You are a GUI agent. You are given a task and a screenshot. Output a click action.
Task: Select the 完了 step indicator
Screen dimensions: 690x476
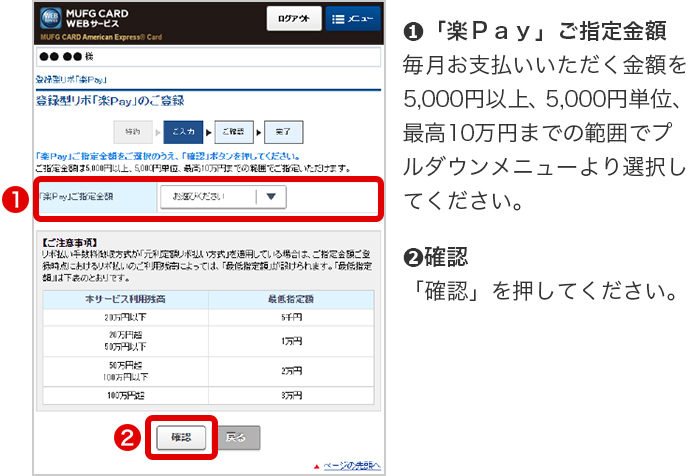(x=282, y=131)
